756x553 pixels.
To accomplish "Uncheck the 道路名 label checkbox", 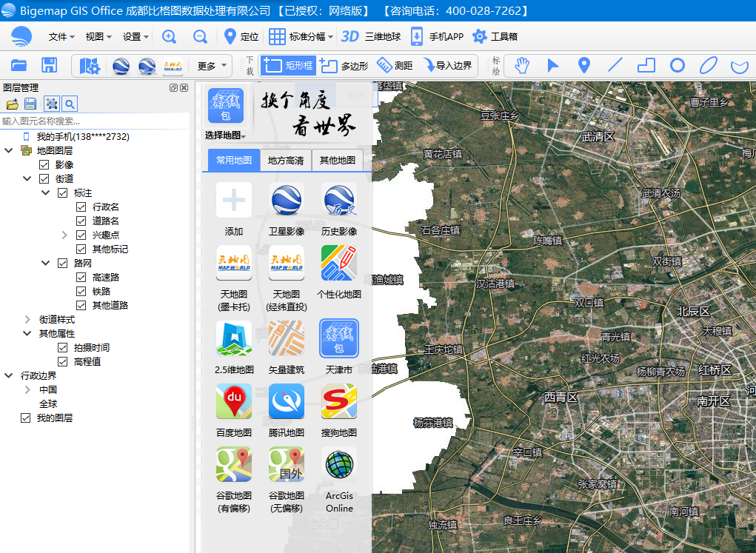I will 81,221.
